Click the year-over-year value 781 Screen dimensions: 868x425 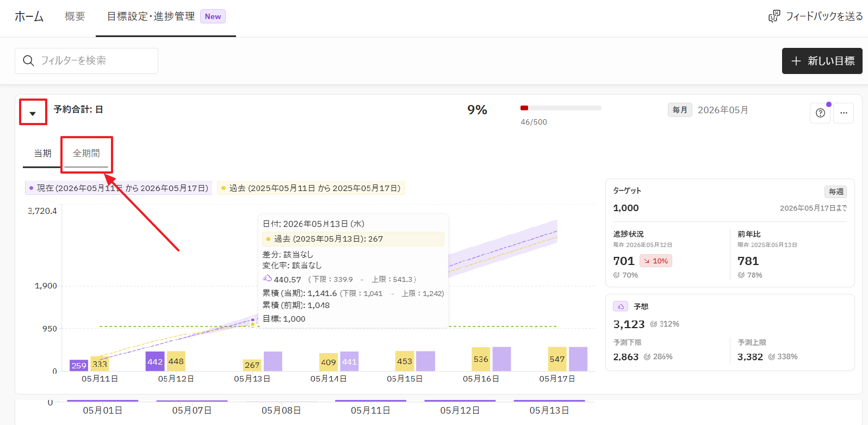(x=748, y=261)
